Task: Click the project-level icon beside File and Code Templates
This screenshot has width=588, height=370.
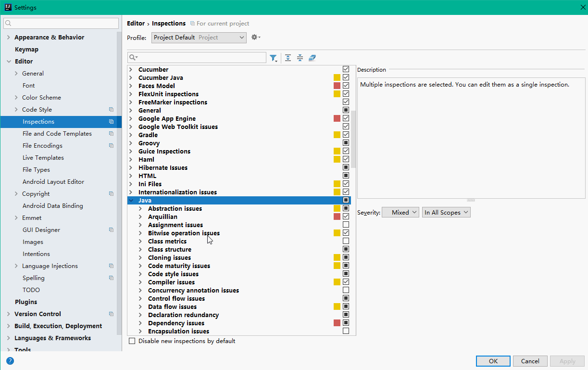Action: point(111,134)
